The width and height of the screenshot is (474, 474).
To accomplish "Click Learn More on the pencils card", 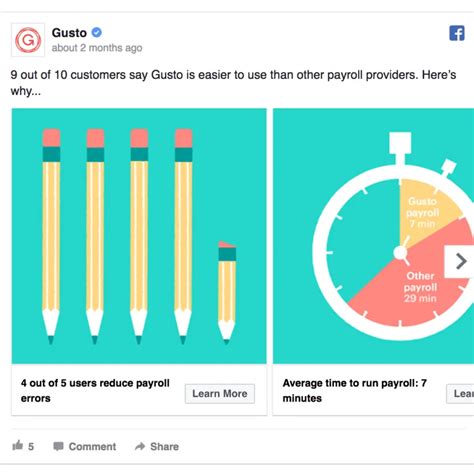I will pyautogui.click(x=220, y=394).
